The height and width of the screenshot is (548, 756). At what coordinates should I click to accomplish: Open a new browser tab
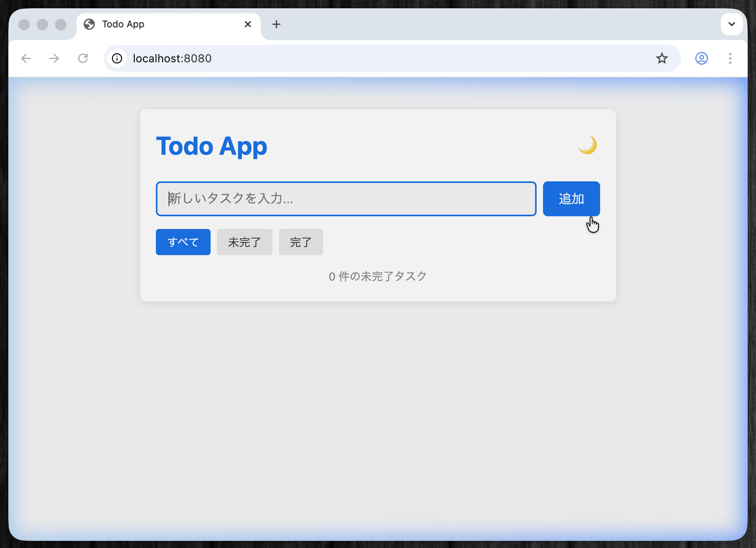[x=276, y=24]
